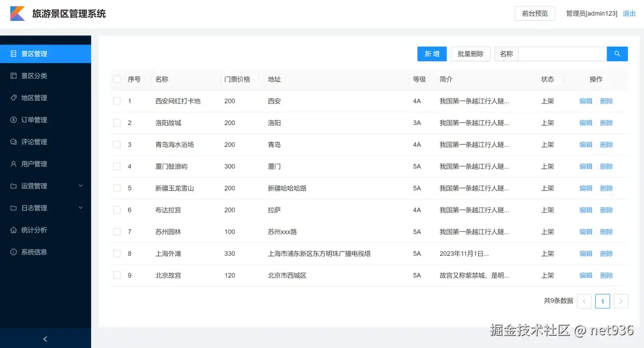This screenshot has height=348, width=644.
Task: Edit the 青岛海水浴场 row
Action: [586, 144]
